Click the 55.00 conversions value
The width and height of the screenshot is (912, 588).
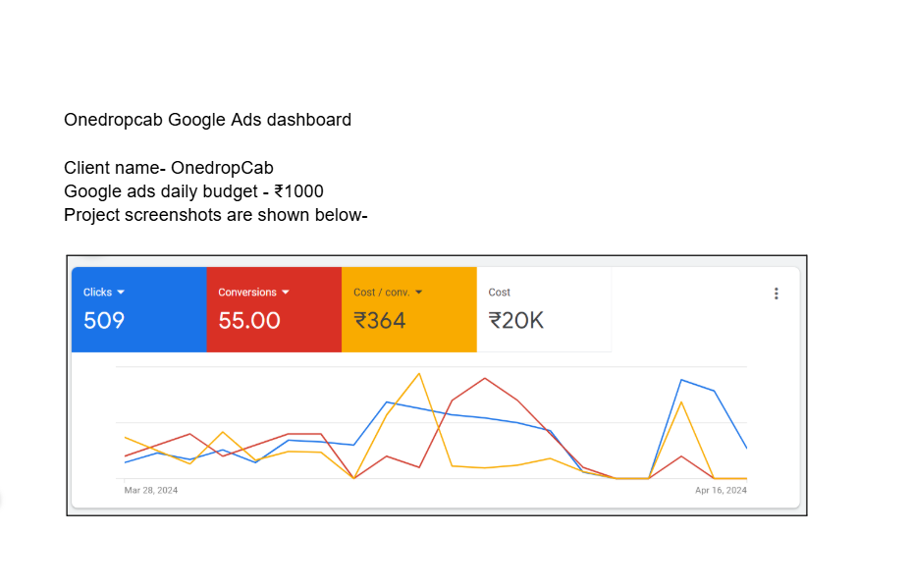click(249, 320)
